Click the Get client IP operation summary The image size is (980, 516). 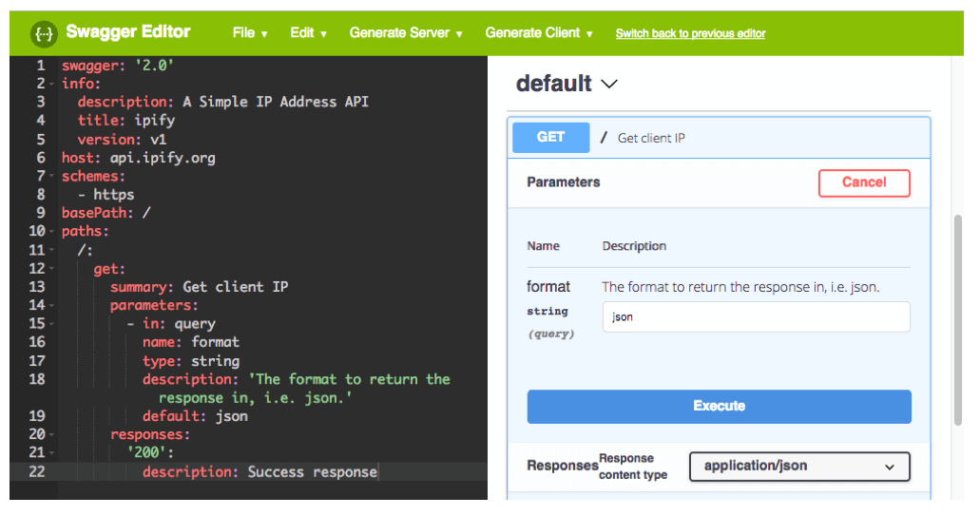[x=651, y=138]
